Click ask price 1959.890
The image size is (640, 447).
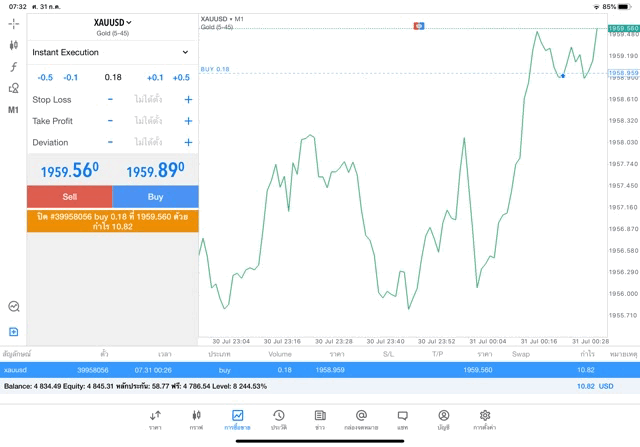tap(156, 170)
